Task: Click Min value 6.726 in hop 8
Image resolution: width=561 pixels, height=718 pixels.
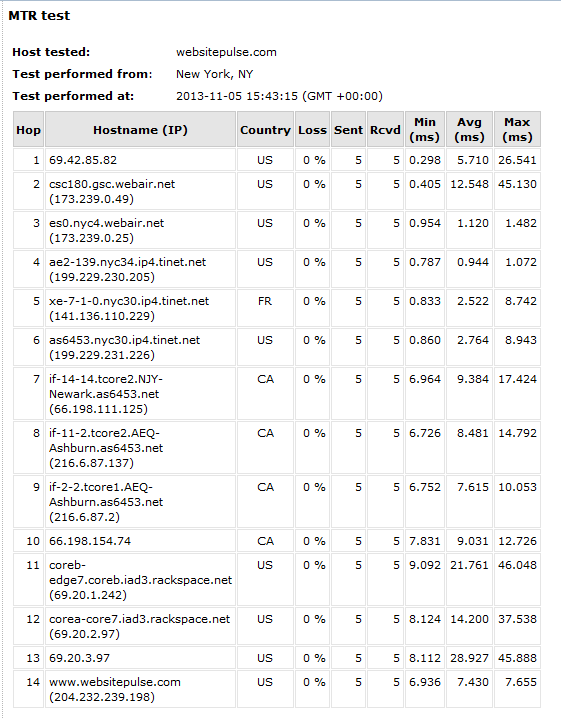Action: (x=425, y=433)
